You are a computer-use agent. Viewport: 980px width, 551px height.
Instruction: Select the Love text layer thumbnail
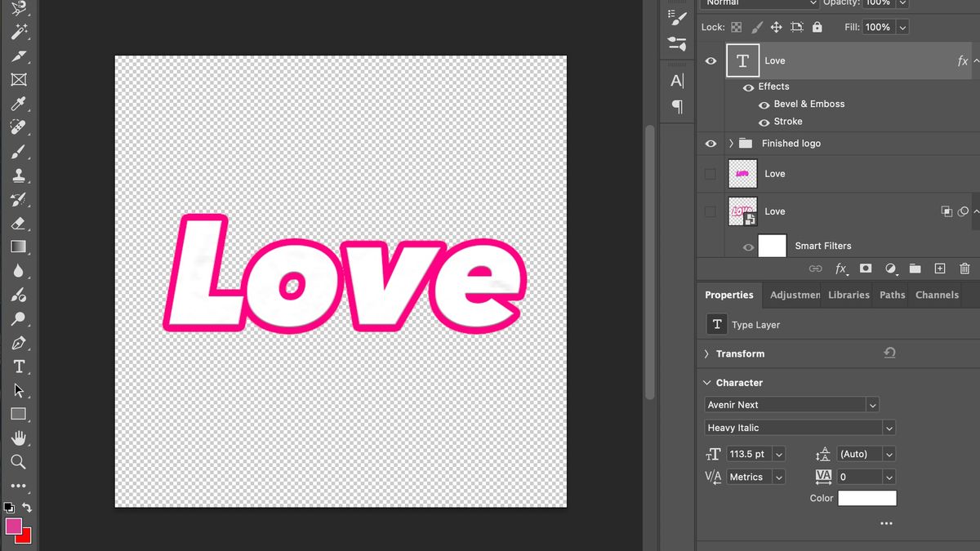click(x=742, y=60)
